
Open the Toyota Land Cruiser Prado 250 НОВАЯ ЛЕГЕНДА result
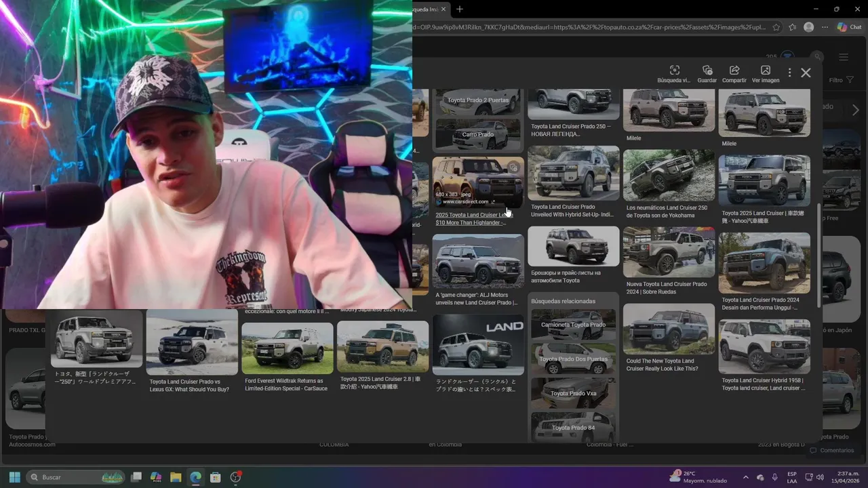(x=573, y=130)
